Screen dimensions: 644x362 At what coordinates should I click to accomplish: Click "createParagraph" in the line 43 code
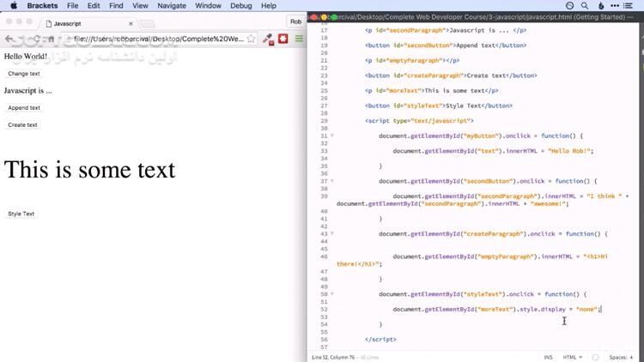coord(493,233)
